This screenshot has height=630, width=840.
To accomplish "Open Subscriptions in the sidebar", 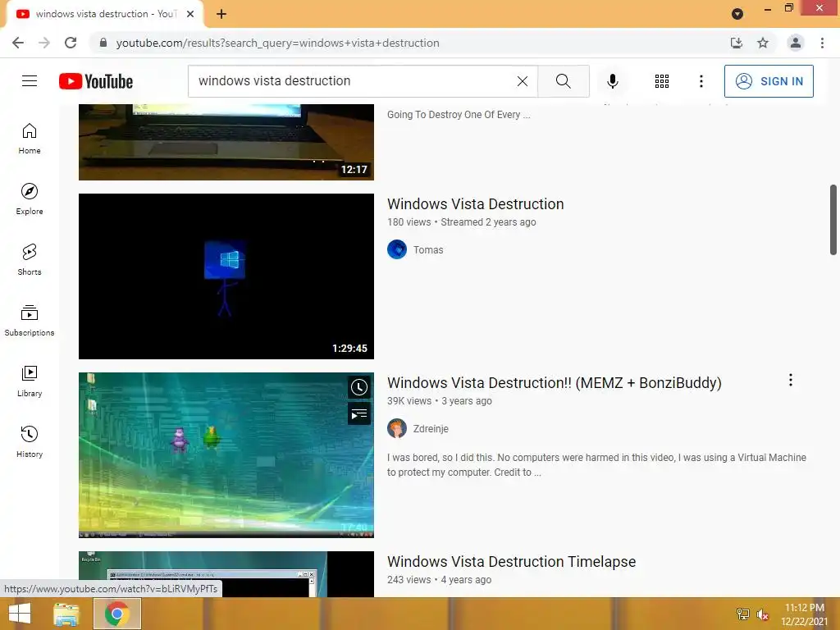I will [30, 321].
